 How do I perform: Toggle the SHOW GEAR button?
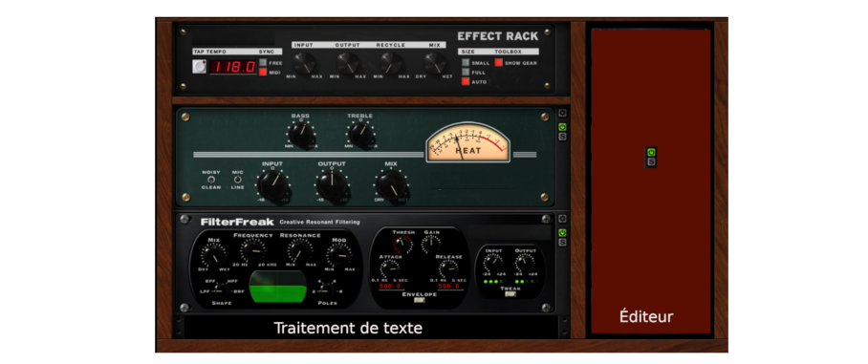(498, 62)
